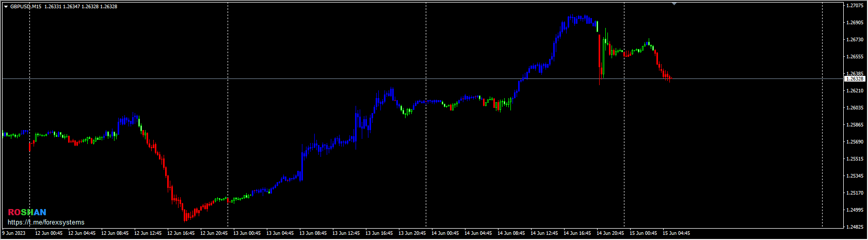
Task: Open the GBPUSD,M15 chart dropdown arrow
Action: [6, 7]
